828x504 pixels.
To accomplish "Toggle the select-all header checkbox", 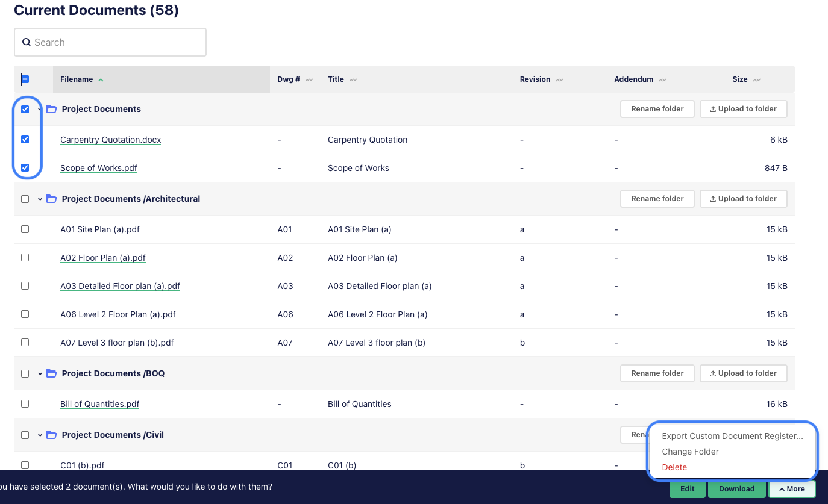I will [x=25, y=79].
